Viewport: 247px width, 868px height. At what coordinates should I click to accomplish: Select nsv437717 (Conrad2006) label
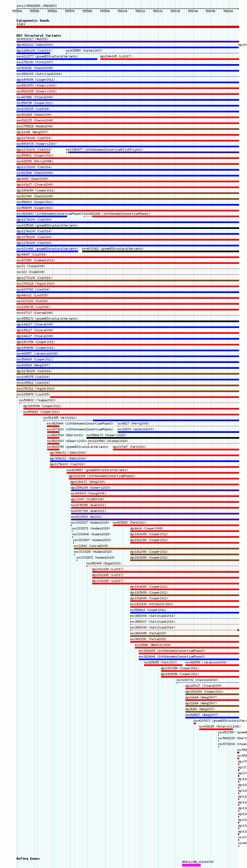[x=35, y=313]
